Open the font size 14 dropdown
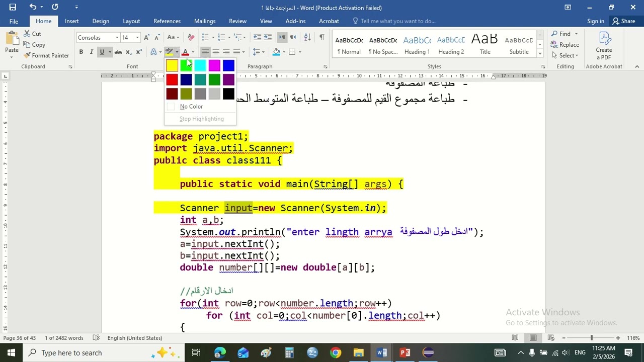This screenshot has height=362, width=644. coord(137,38)
